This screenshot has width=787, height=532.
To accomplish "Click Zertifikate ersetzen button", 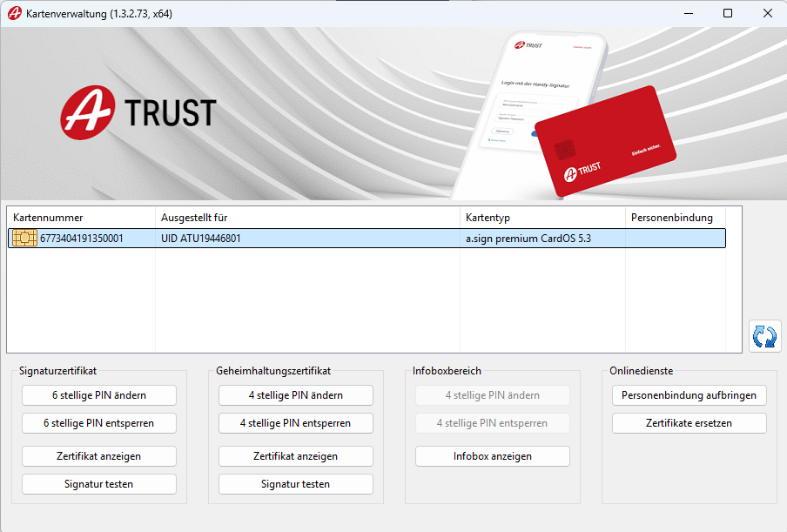I will [689, 423].
